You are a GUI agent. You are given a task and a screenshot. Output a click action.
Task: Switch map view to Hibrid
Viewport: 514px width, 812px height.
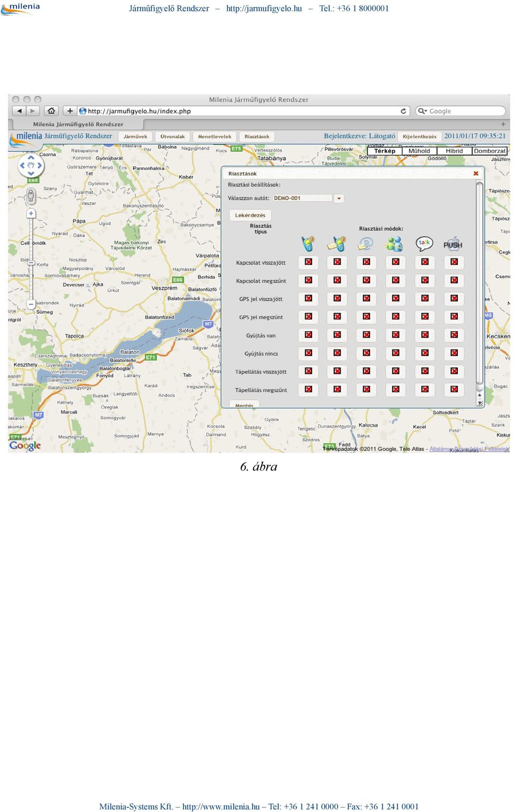(454, 151)
